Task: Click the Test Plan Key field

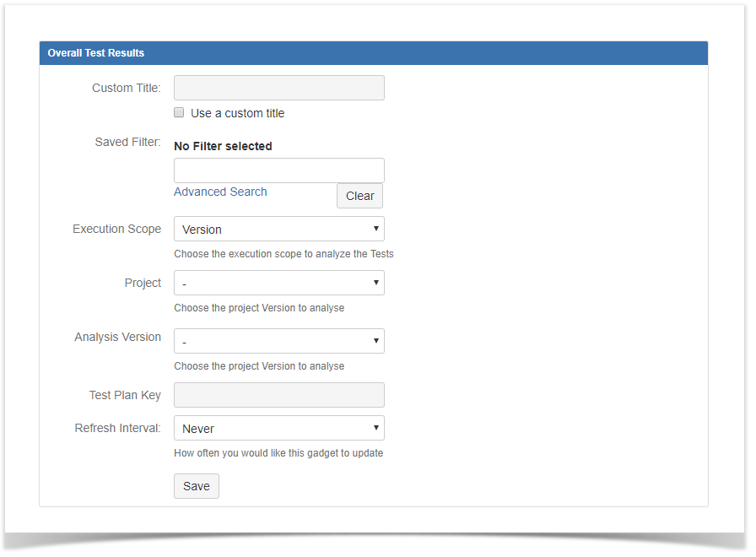Action: point(279,395)
